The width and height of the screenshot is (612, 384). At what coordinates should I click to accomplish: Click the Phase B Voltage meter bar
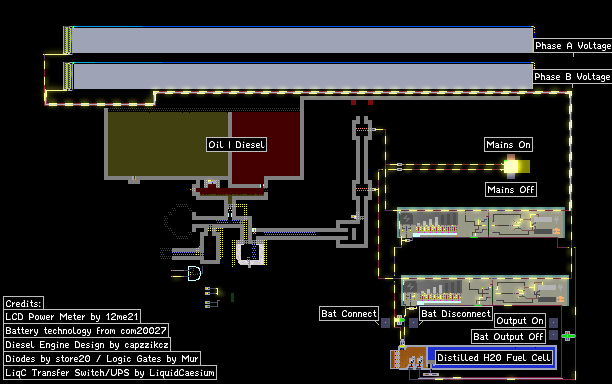[x=303, y=76]
